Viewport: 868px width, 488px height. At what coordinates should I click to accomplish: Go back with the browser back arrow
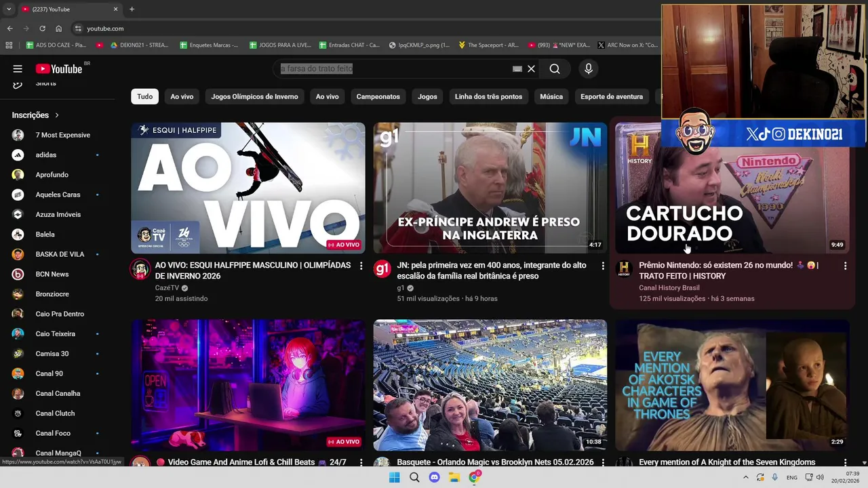tap(9, 28)
